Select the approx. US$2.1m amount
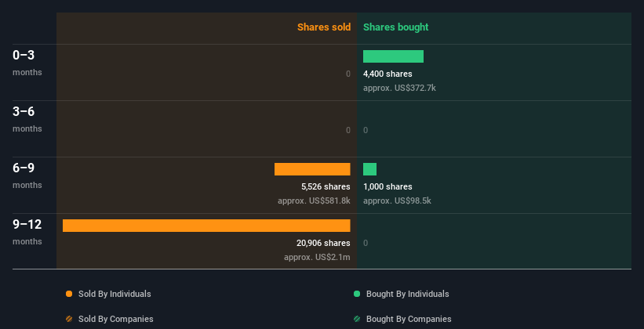 (x=317, y=257)
